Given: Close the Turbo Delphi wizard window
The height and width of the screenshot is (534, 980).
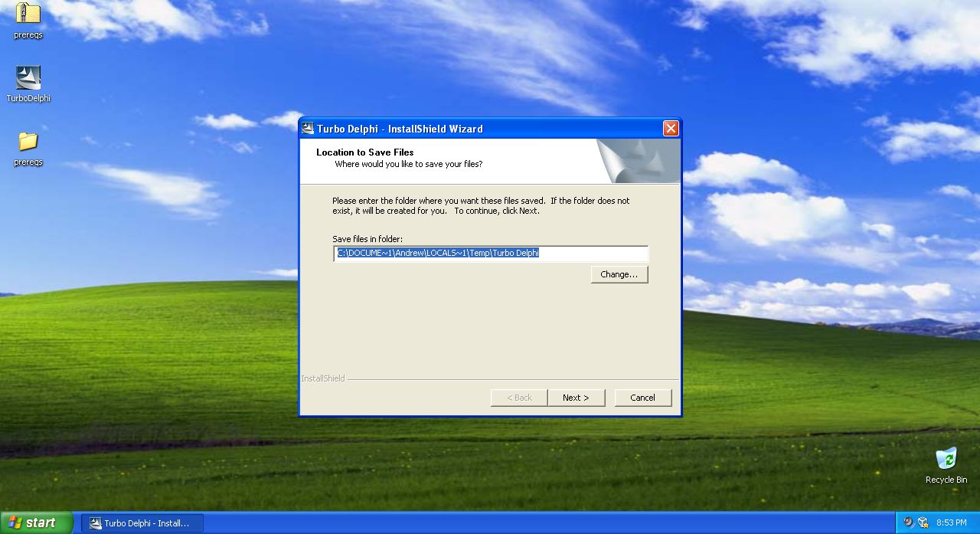Looking at the screenshot, I should click(x=671, y=129).
